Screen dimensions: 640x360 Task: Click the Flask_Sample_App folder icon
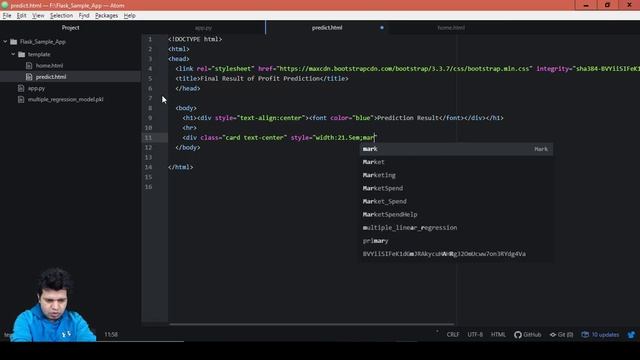[x=13, y=42]
